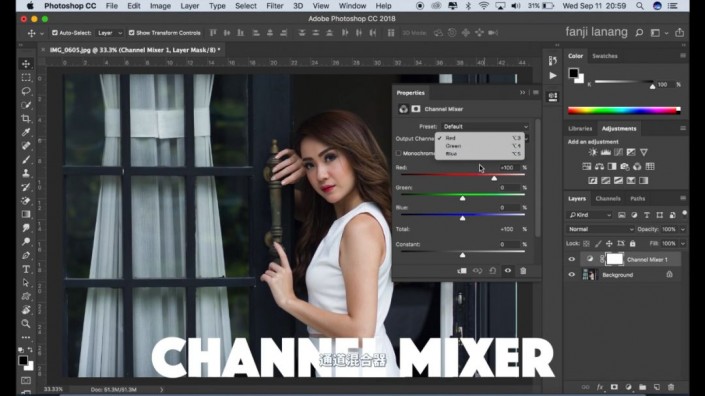Open the Image menu
Viewport: 705px width, 396px height.
(160, 6)
